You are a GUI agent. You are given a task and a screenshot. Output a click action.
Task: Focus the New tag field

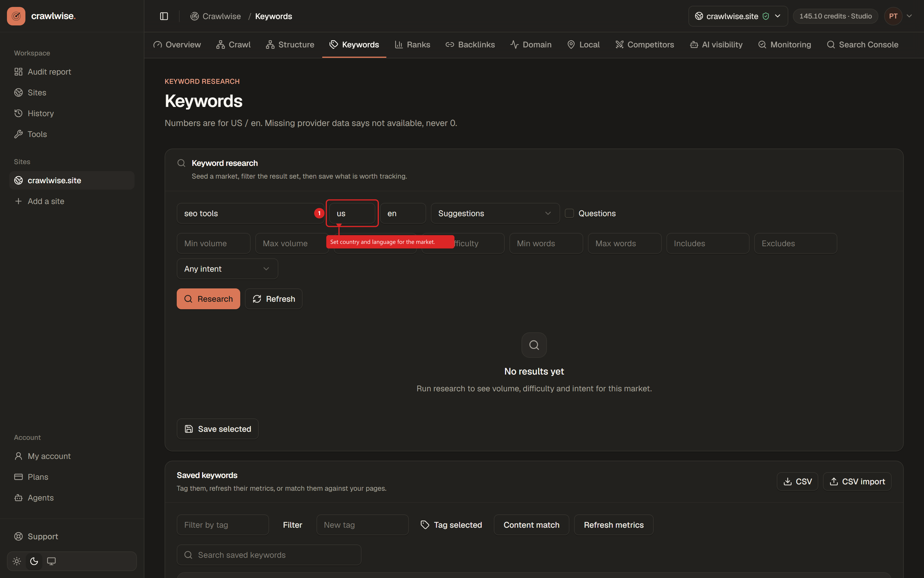(x=362, y=525)
